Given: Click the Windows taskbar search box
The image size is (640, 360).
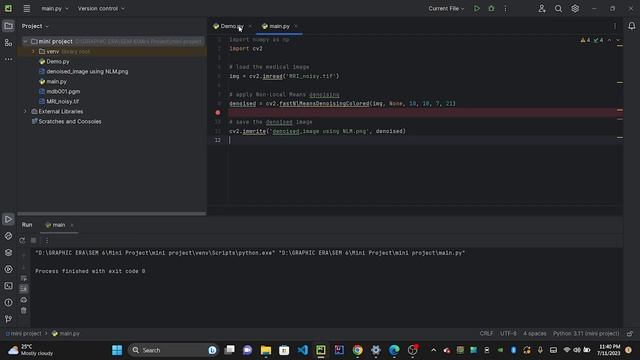Looking at the screenshot, I should pyautogui.click(x=173, y=350).
